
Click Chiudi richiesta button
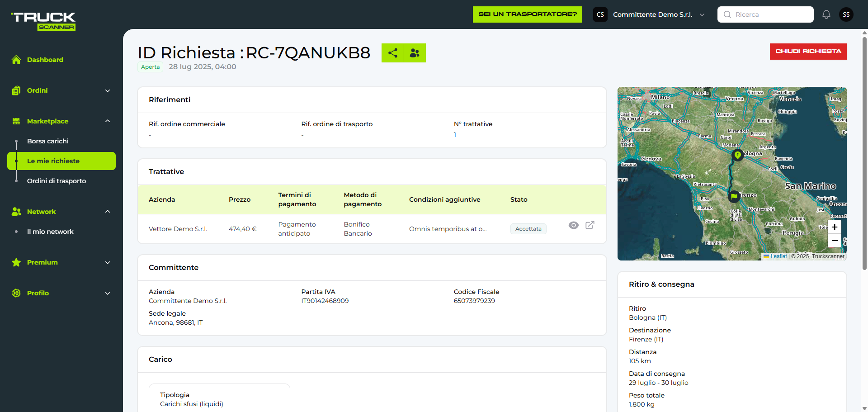tap(808, 52)
